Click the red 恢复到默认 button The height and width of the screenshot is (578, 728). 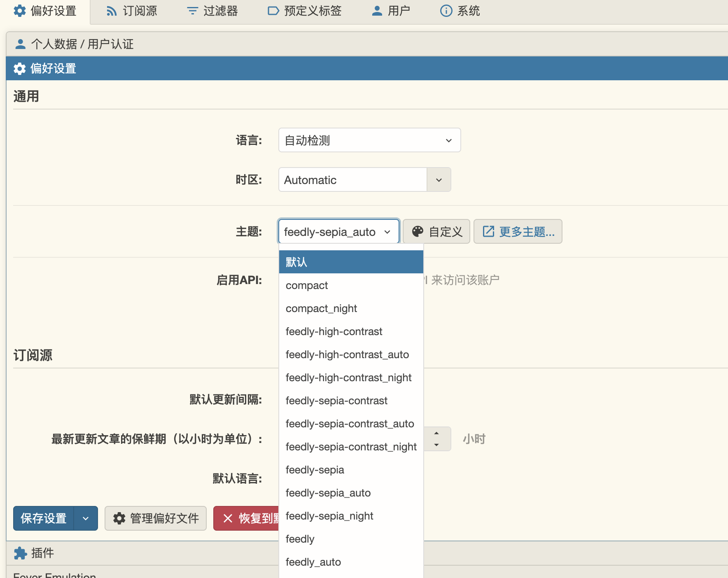point(246,518)
